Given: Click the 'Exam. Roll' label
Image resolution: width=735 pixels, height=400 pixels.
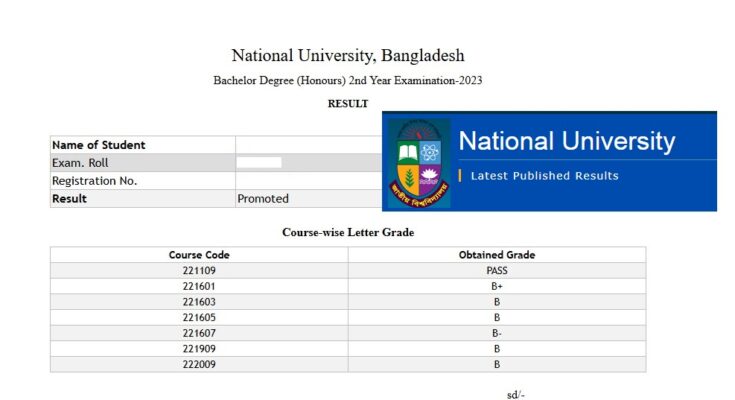Looking at the screenshot, I should tap(80, 163).
